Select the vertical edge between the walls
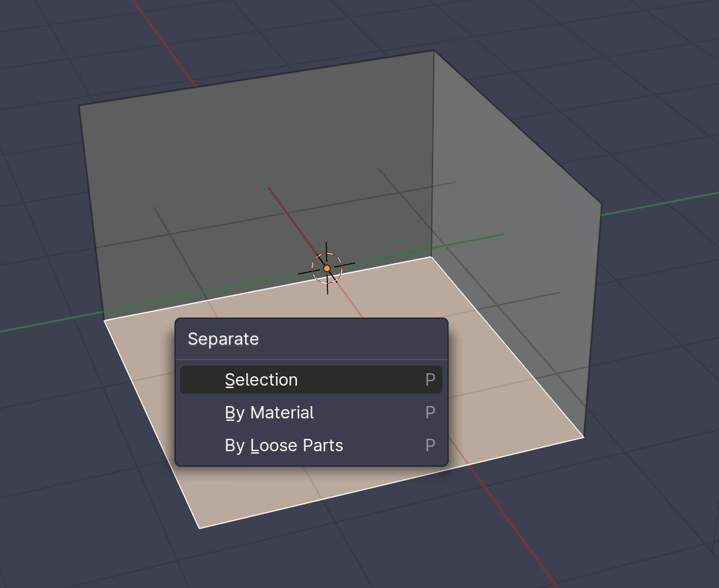719x588 pixels. [432, 155]
